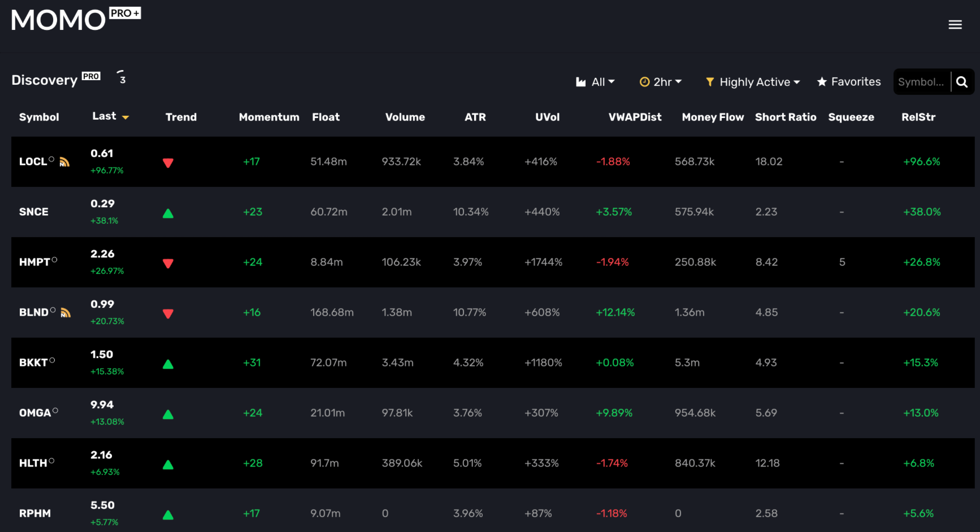This screenshot has width=980, height=532.
Task: Click the small circle icon next to BLND
Action: [53, 310]
